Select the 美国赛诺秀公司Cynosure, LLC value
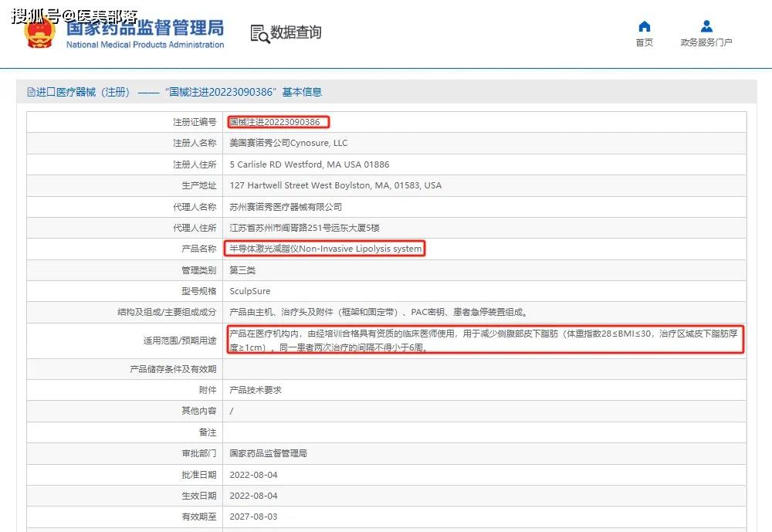The width and height of the screenshot is (772, 532). click(x=289, y=143)
